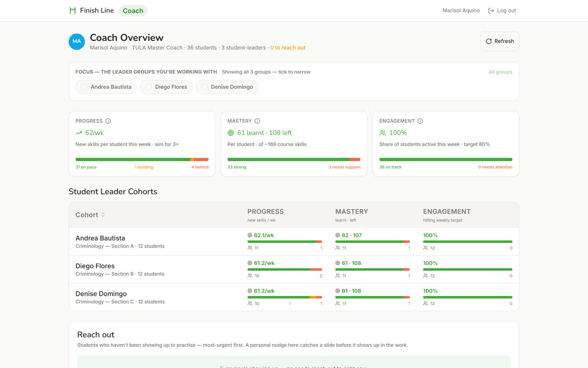
Task: Click Denise Domingo's engagement bar in the table
Action: (468, 297)
